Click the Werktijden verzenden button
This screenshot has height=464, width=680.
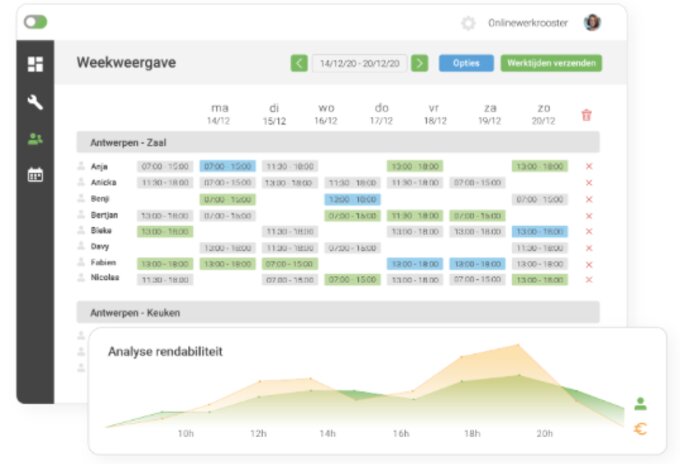pyautogui.click(x=551, y=63)
